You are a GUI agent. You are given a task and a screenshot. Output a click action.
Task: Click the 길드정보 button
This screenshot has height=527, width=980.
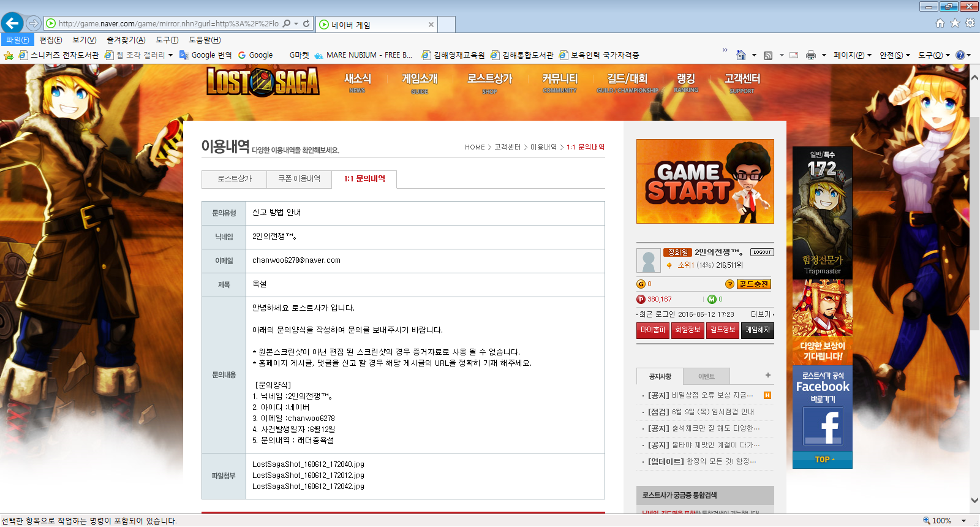point(723,330)
